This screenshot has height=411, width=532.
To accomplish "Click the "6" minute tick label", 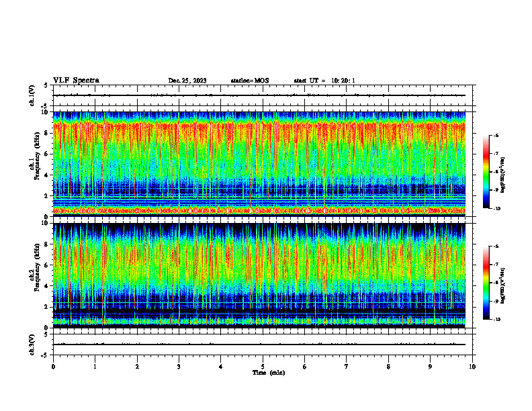I will [305, 367].
